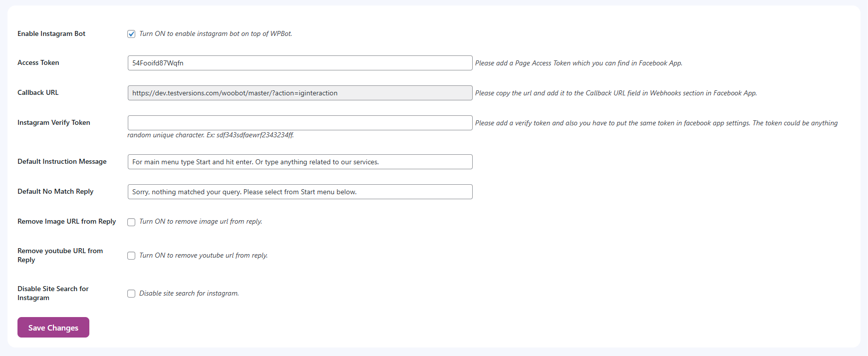Image resolution: width=868 pixels, height=356 pixels.
Task: Focus the Access Token text field
Action: [299, 63]
